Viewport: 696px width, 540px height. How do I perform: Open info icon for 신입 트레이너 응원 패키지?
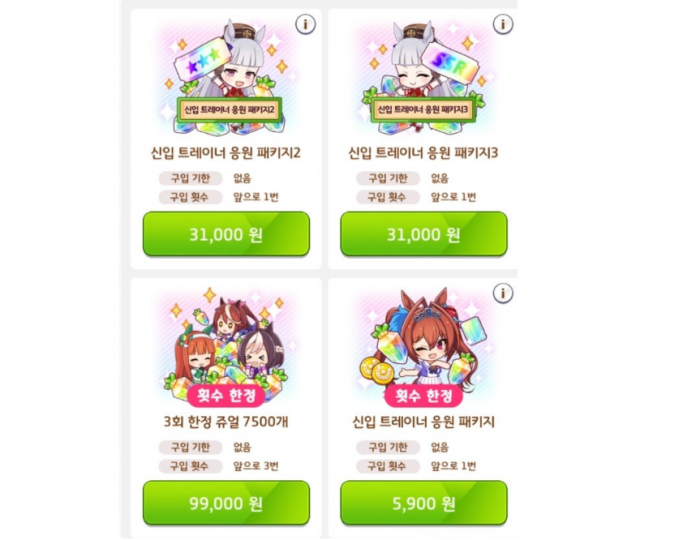point(503,293)
